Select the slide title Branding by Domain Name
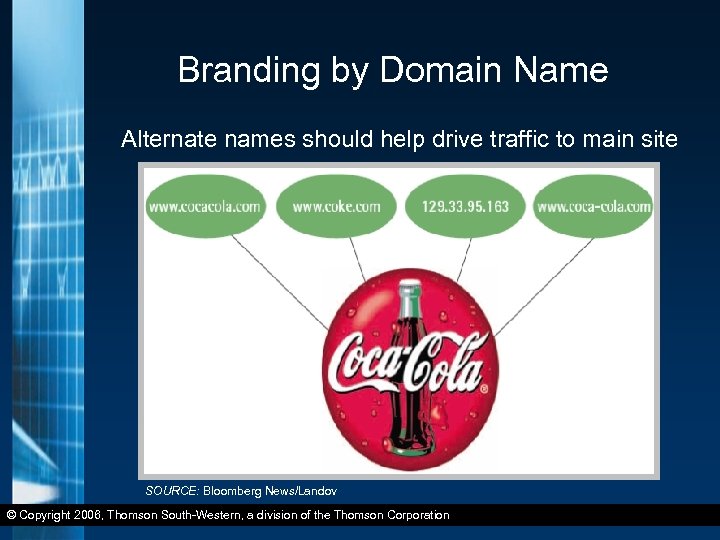This screenshot has height=540, width=720. coord(393,70)
